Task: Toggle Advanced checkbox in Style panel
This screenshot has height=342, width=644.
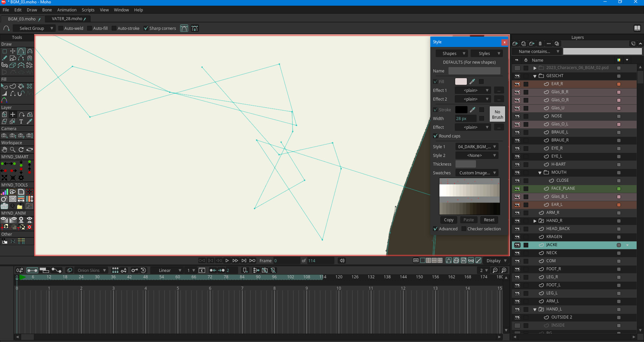Action: (x=435, y=229)
